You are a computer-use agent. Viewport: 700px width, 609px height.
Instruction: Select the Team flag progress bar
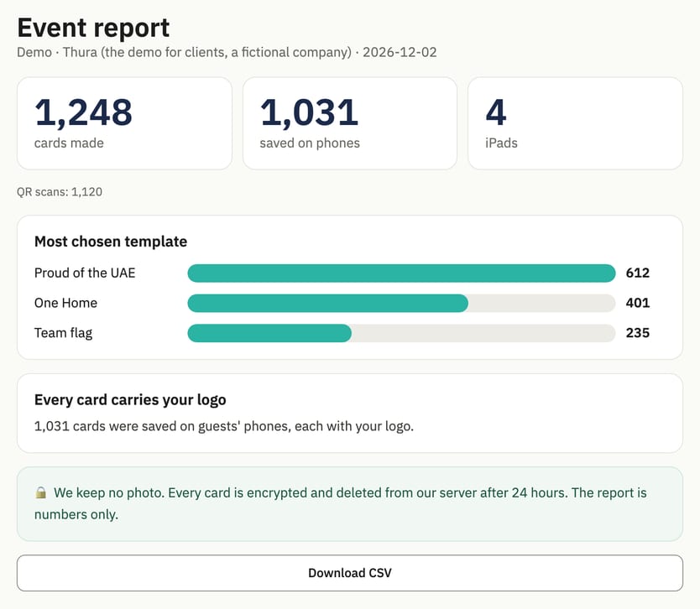(x=401, y=333)
